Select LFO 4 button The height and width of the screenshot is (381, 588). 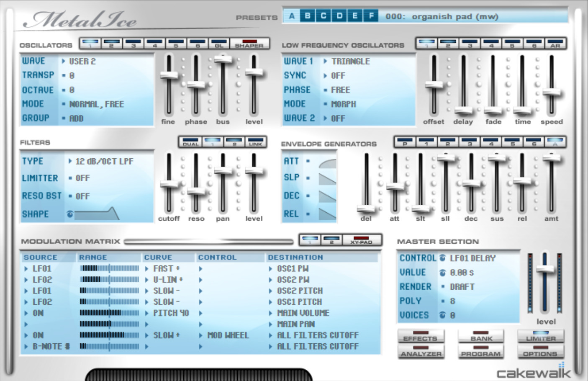491,44
